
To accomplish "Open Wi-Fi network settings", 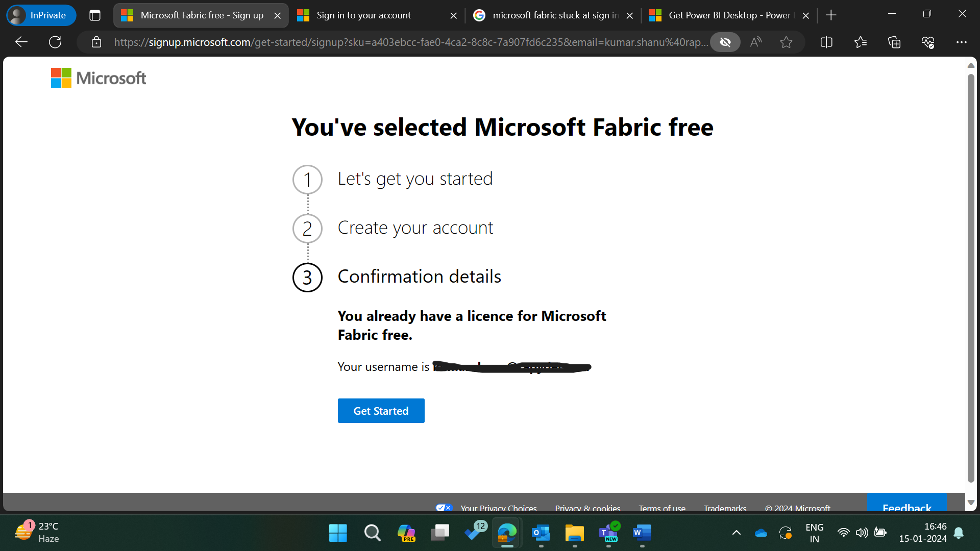I will click(844, 533).
